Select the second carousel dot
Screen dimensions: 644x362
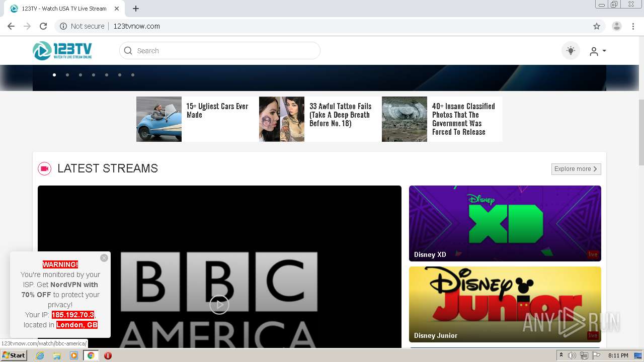click(67, 75)
